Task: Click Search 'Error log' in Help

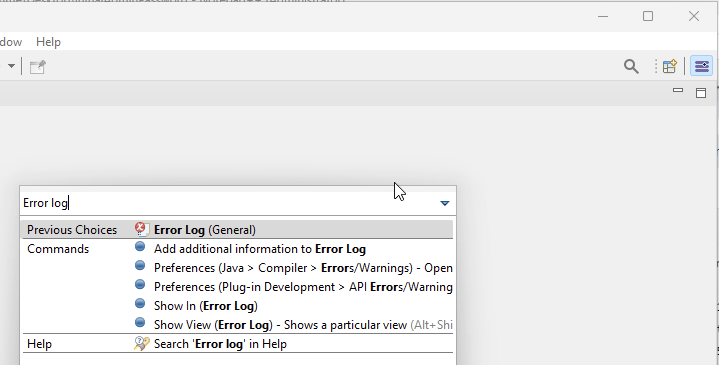Action: coord(220,344)
